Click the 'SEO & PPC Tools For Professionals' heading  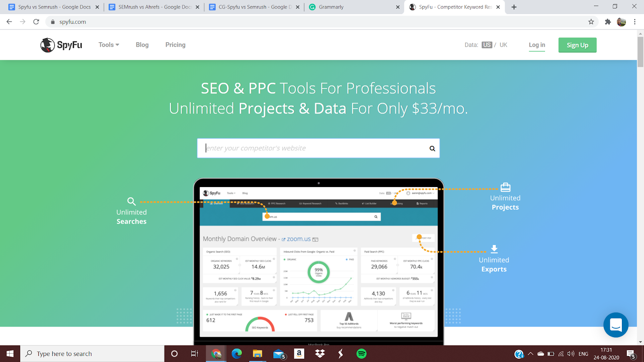[318, 88]
